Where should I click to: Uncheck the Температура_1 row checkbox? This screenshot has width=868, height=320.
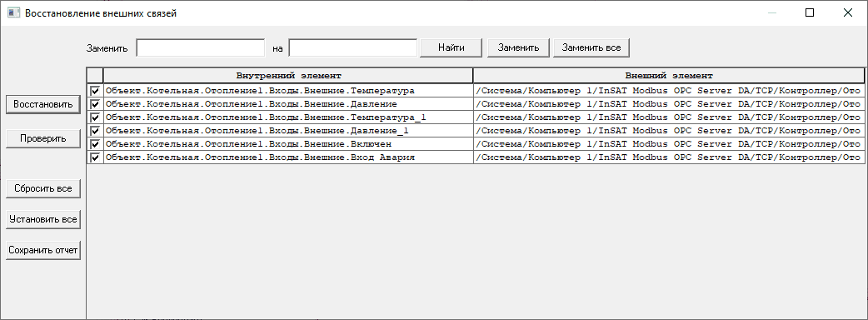(95, 117)
